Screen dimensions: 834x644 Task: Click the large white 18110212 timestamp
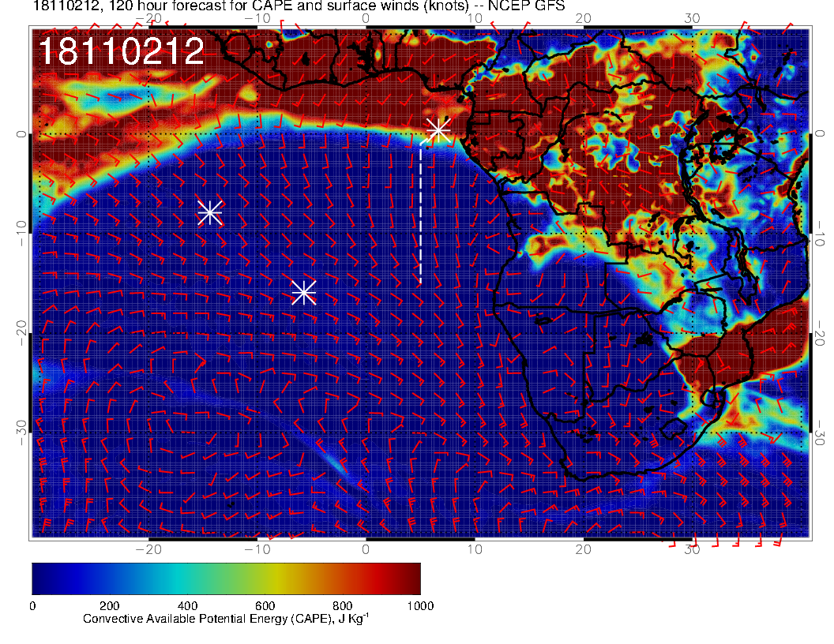pyautogui.click(x=122, y=52)
